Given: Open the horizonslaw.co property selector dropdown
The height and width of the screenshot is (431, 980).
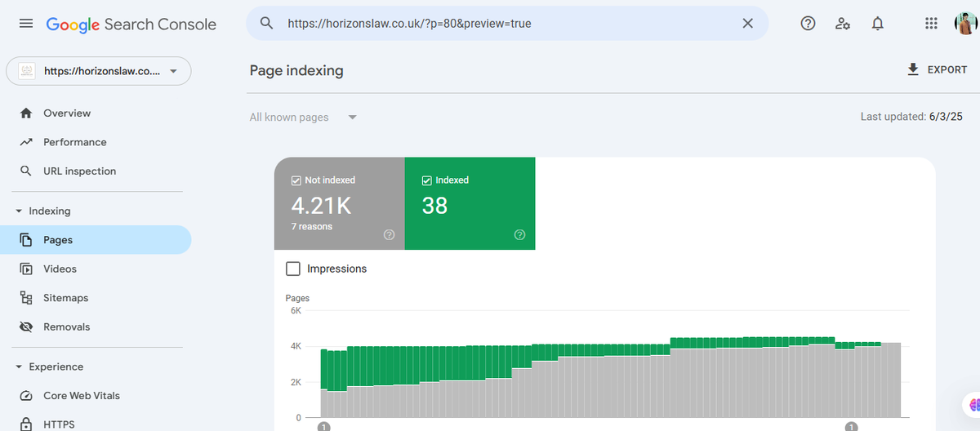Looking at the screenshot, I should (99, 71).
